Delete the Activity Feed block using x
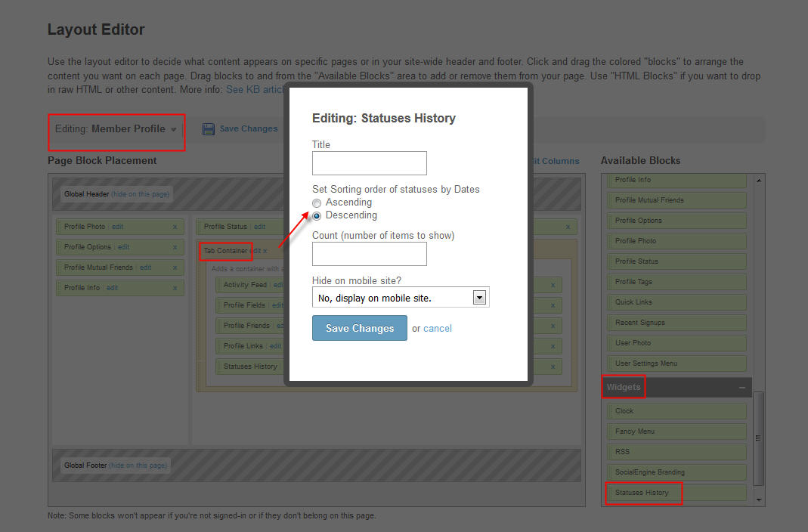This screenshot has height=532, width=808. coord(553,285)
